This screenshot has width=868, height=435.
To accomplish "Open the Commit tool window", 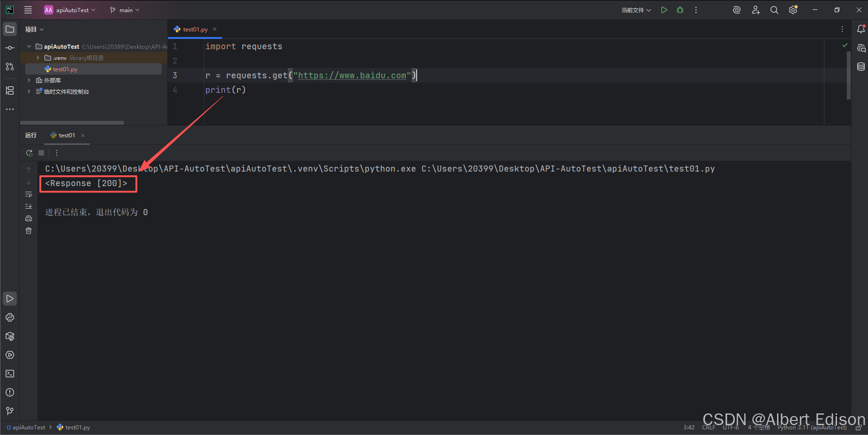I will coord(10,48).
